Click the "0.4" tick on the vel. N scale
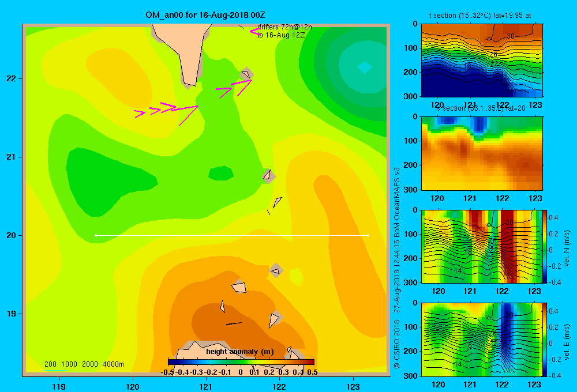Image resolution: width=577 pixels, height=392 pixels. pyautogui.click(x=553, y=218)
